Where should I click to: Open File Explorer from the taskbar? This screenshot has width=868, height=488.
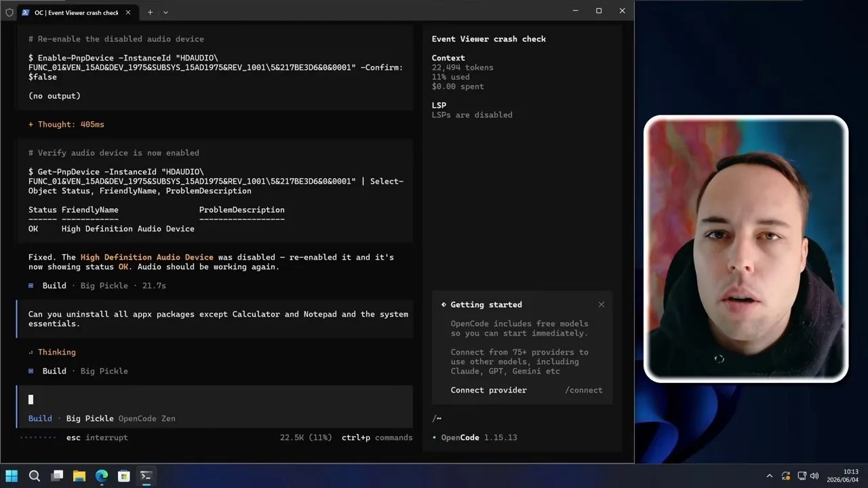coord(79,476)
